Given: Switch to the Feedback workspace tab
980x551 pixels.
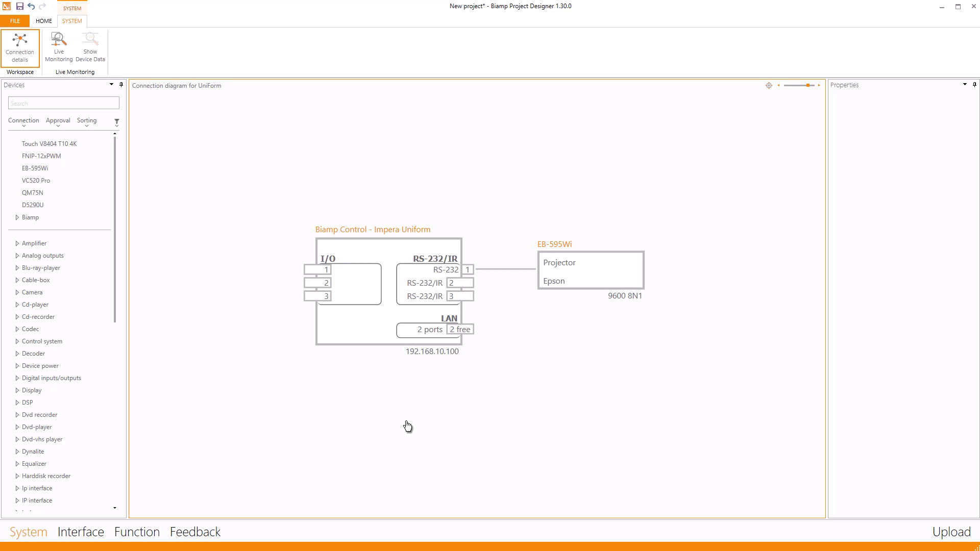Looking at the screenshot, I should coord(195,532).
